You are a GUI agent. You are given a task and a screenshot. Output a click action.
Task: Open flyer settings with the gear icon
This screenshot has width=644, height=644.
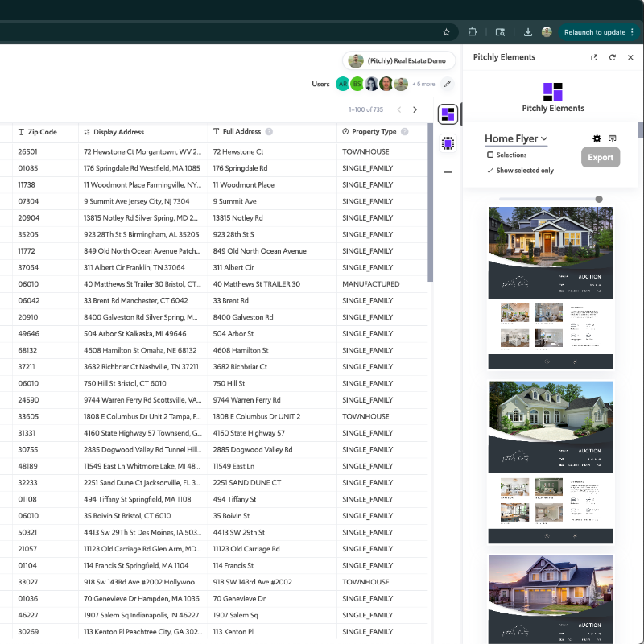[597, 138]
